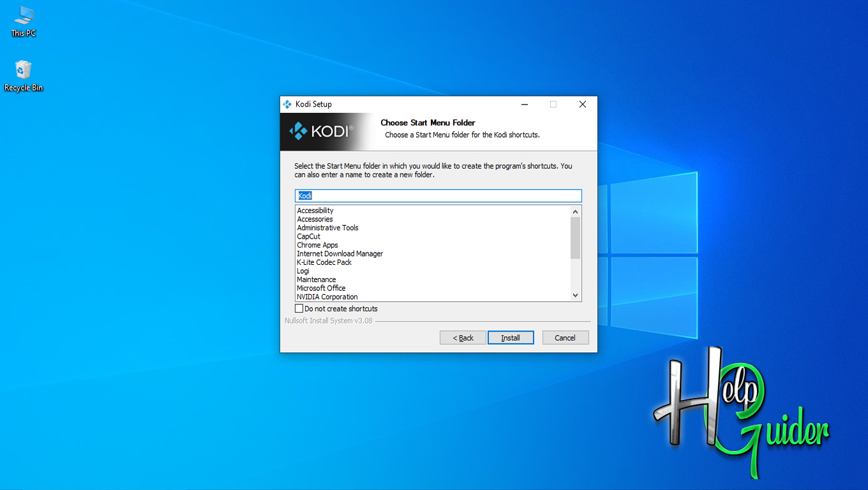Image resolution: width=868 pixels, height=490 pixels.
Task: Choose the Administrative Tools folder
Action: 327,228
